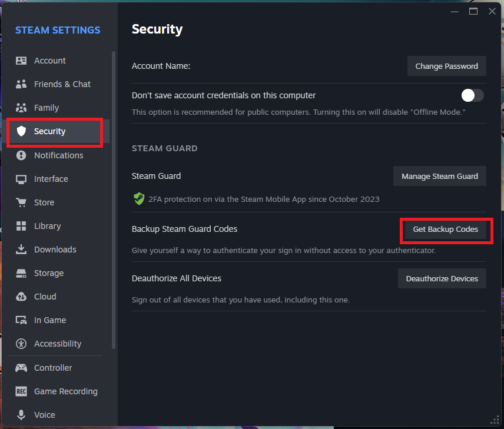Click the Cloud icon in sidebar
504x429 pixels.
tap(21, 297)
